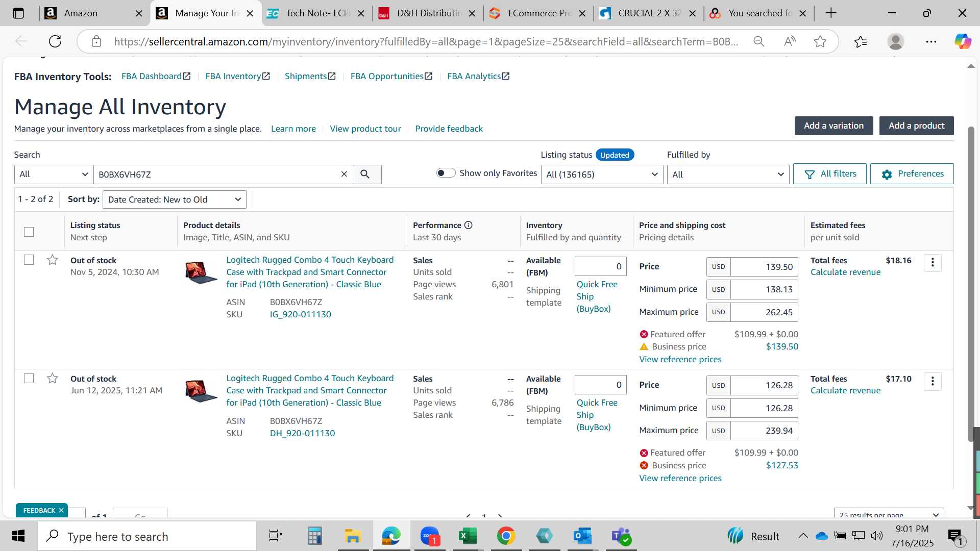
Task: Open the Fulfilled by dropdown
Action: coord(728,174)
